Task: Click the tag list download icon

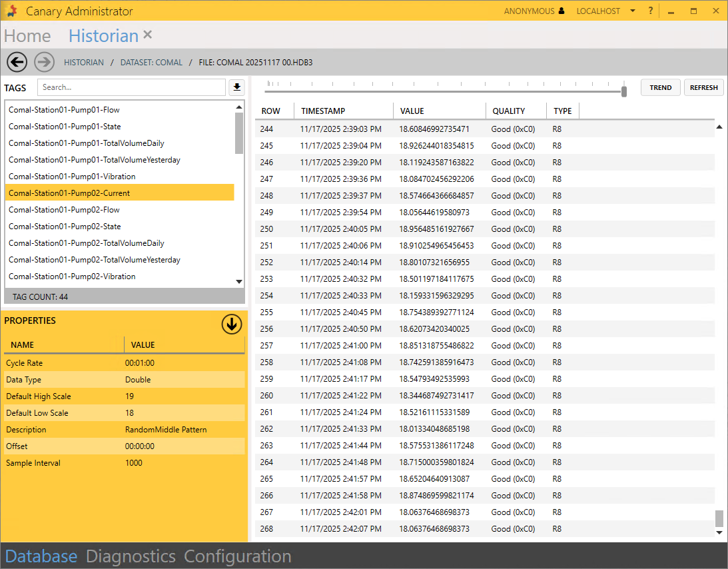Action: pyautogui.click(x=236, y=87)
